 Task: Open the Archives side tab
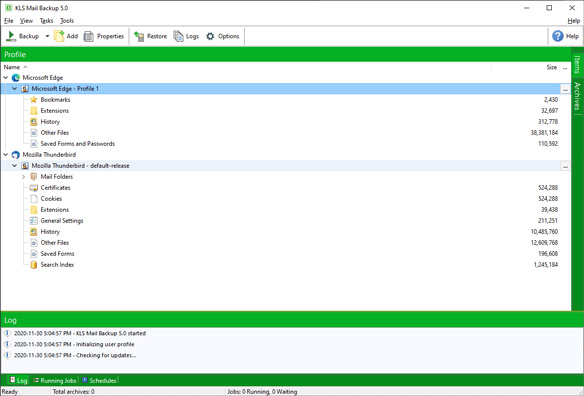click(x=577, y=96)
